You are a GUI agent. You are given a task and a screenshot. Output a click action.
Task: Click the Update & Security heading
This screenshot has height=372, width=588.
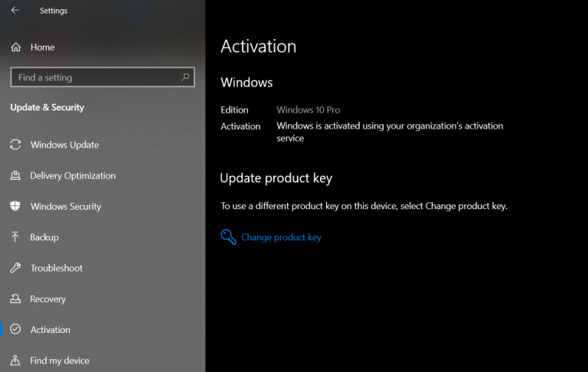47,107
